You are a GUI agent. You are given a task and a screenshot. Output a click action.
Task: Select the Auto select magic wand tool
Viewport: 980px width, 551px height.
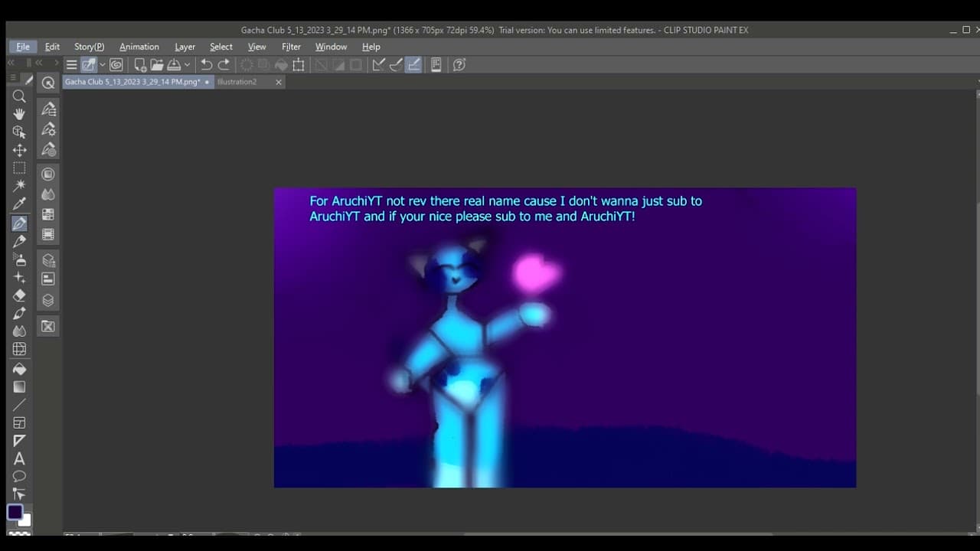(x=19, y=186)
